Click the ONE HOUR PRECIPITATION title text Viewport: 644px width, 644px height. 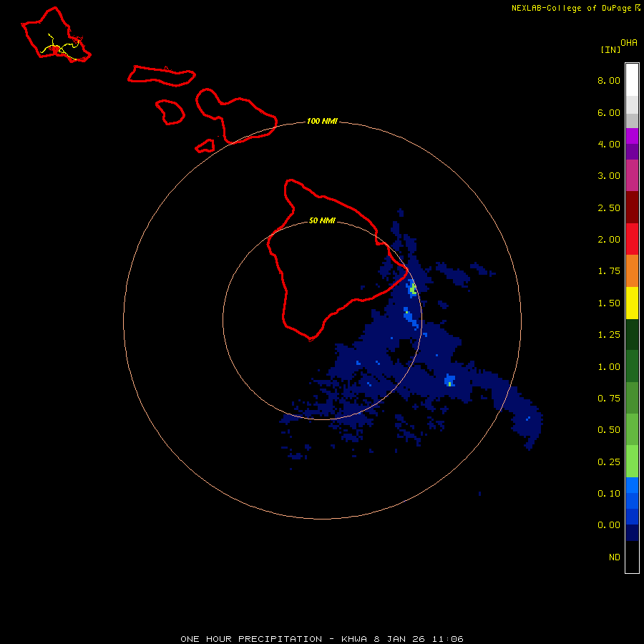point(251,639)
